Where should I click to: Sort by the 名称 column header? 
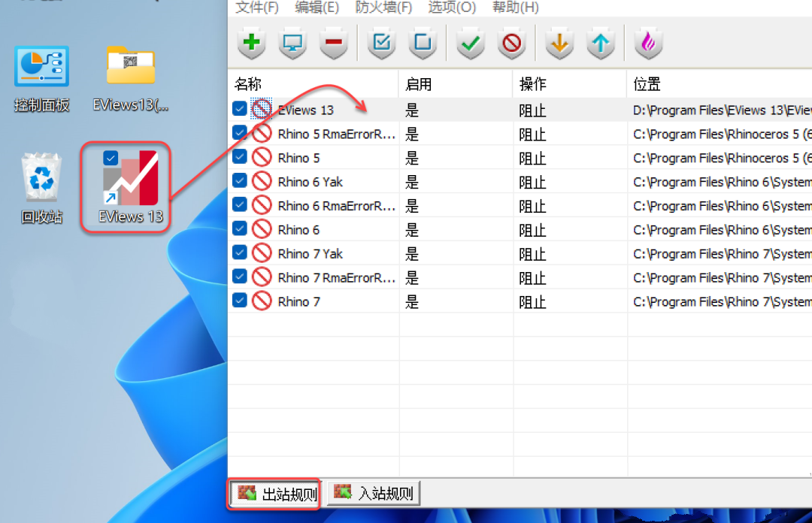point(314,84)
